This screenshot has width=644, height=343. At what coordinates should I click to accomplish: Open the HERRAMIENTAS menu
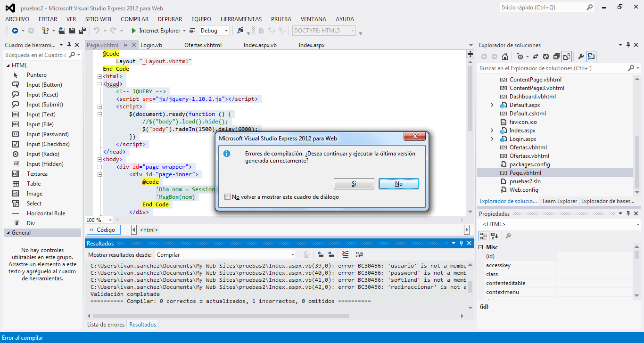(241, 19)
